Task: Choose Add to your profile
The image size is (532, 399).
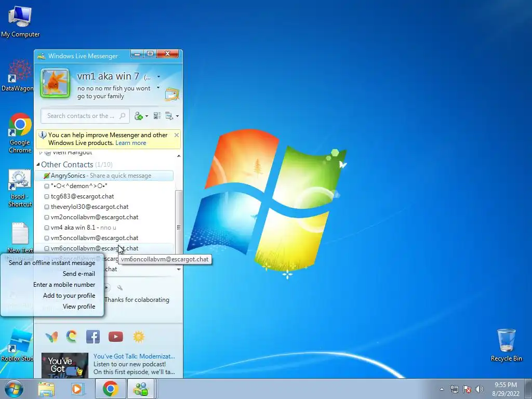Action: [69, 295]
